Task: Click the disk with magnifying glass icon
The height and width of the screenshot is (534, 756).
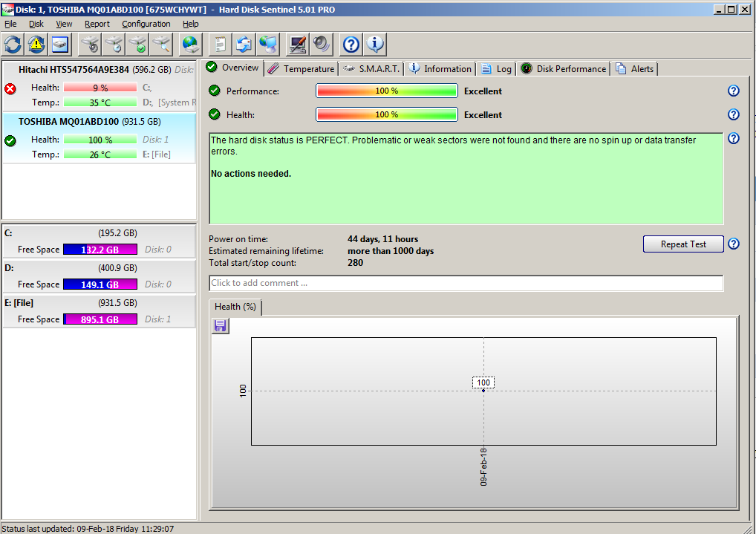Action: point(162,45)
